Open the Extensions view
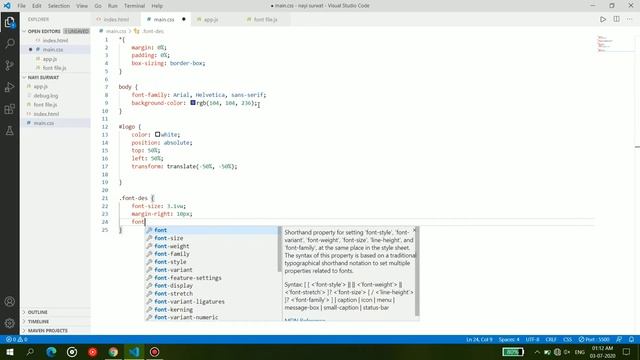 point(9,109)
